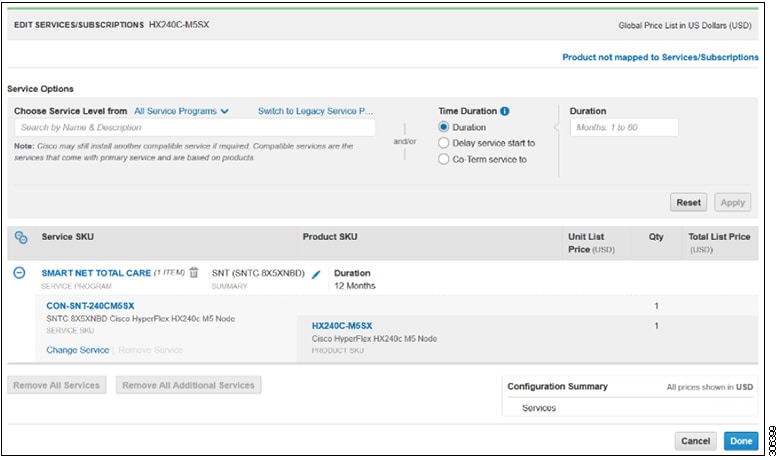This screenshot has height=460, width=780.
Task: Click the Search by Name & Description field
Action: pos(195,127)
